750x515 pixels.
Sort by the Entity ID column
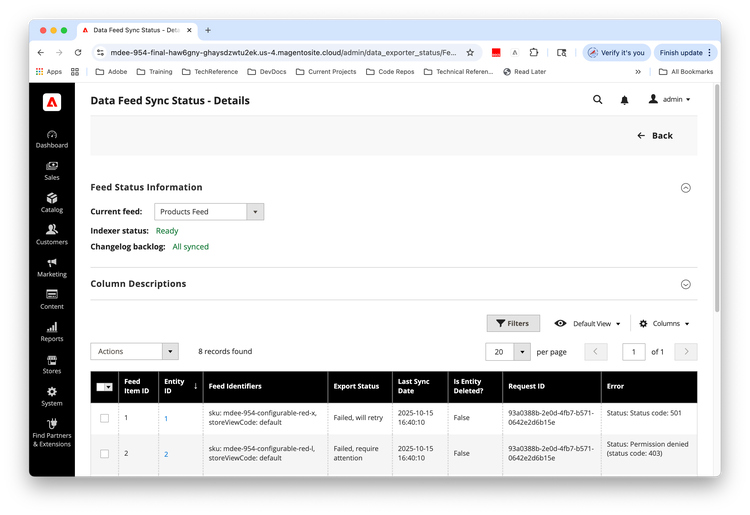point(180,386)
